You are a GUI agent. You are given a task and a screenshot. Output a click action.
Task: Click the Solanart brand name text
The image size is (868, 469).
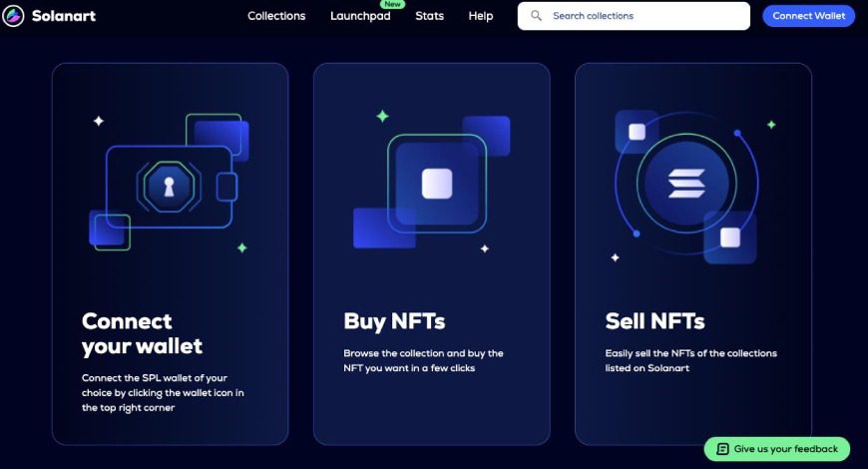[64, 16]
